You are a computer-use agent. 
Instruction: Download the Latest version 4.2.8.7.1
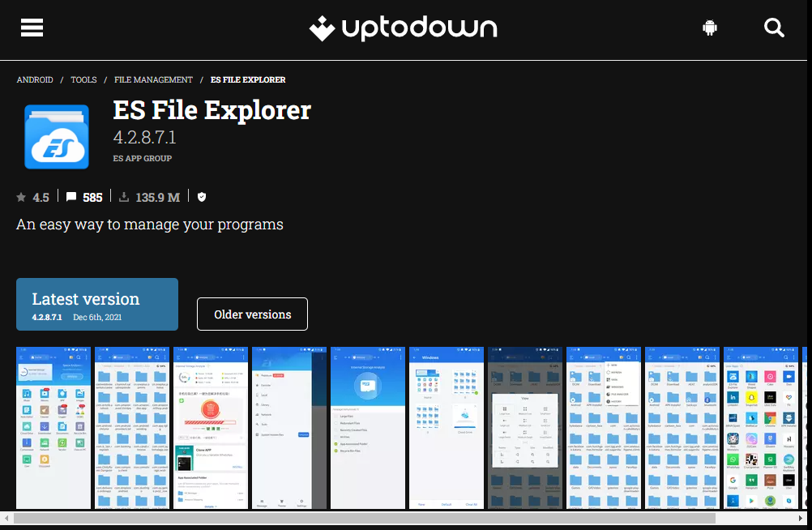[x=97, y=304]
